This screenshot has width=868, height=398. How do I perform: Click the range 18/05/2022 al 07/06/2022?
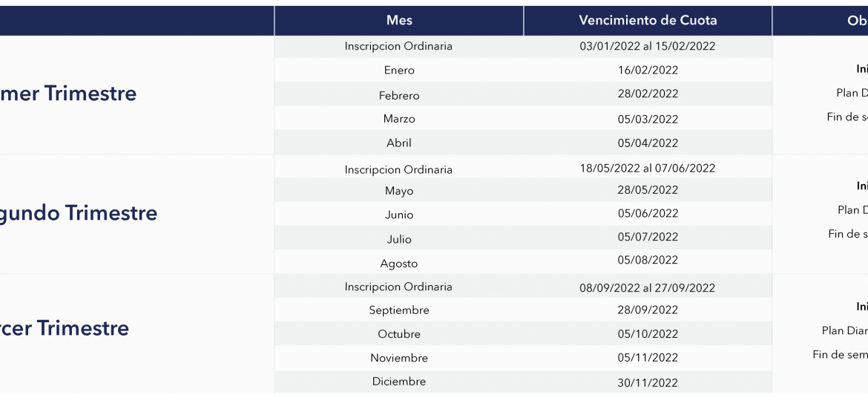point(648,168)
